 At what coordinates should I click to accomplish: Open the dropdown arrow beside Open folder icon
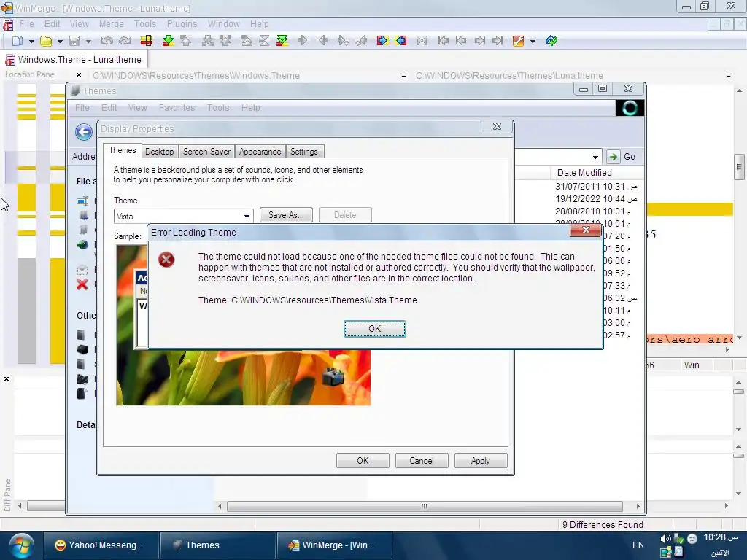click(60, 42)
